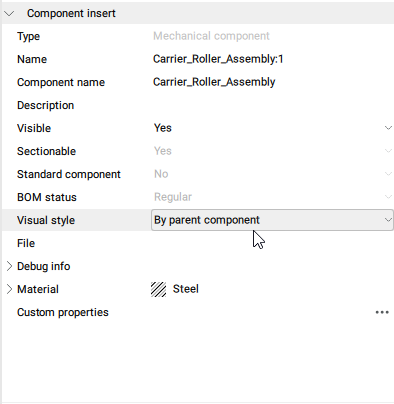Click the Sectionable dropdown arrow

[388, 151]
